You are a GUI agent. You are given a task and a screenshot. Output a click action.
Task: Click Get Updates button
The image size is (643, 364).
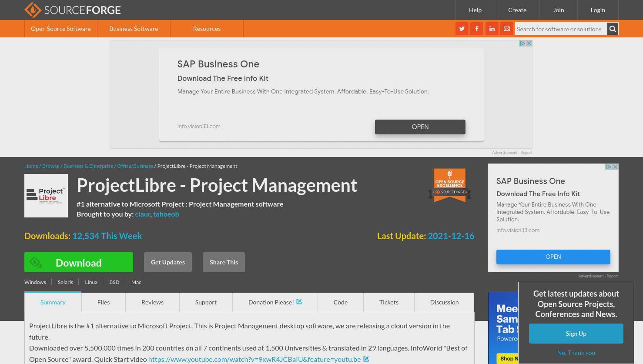[x=168, y=262]
